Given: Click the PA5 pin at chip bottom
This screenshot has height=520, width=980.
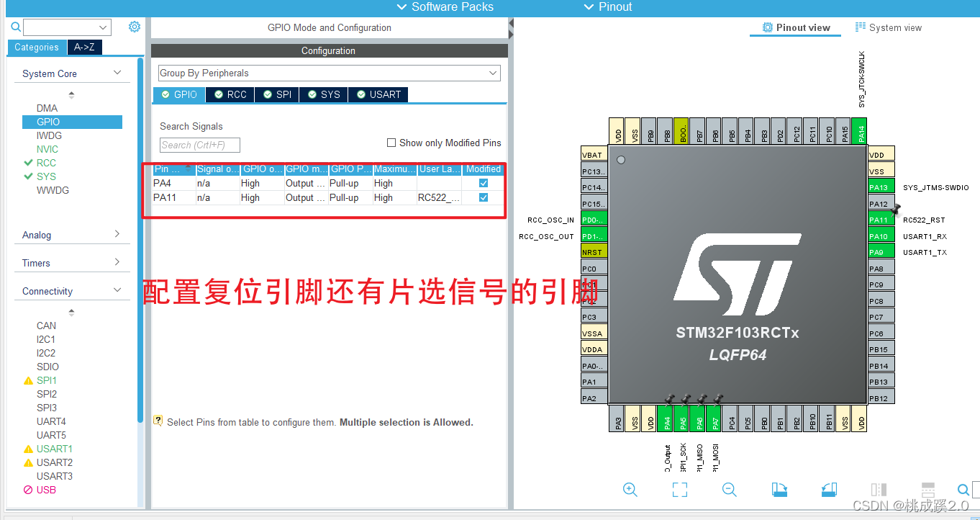Looking at the screenshot, I should pos(683,419).
